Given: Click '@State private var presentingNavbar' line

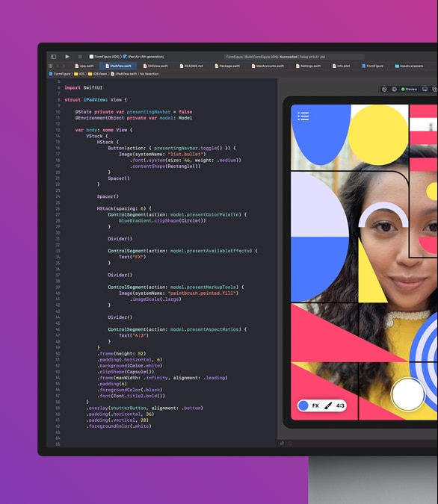Looking at the screenshot, I should [134, 112].
